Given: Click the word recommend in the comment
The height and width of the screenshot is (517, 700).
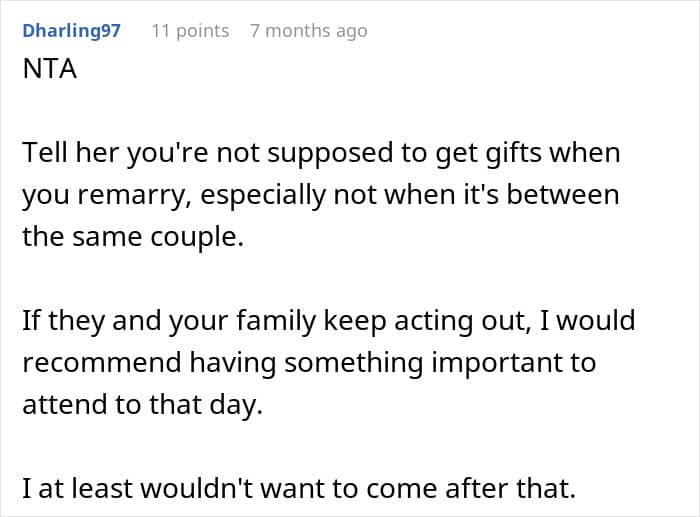Looking at the screenshot, I should click(x=102, y=362).
